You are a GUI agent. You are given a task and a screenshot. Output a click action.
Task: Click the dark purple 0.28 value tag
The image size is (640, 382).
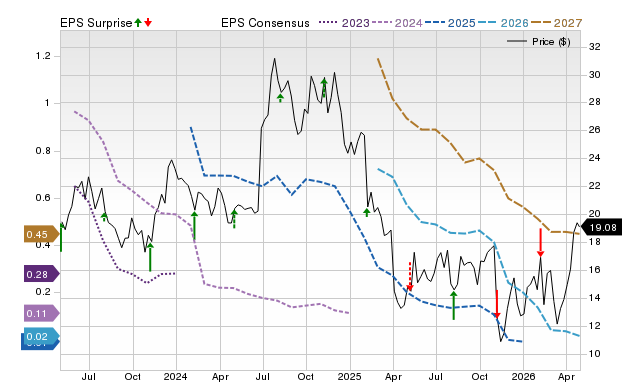point(41,274)
